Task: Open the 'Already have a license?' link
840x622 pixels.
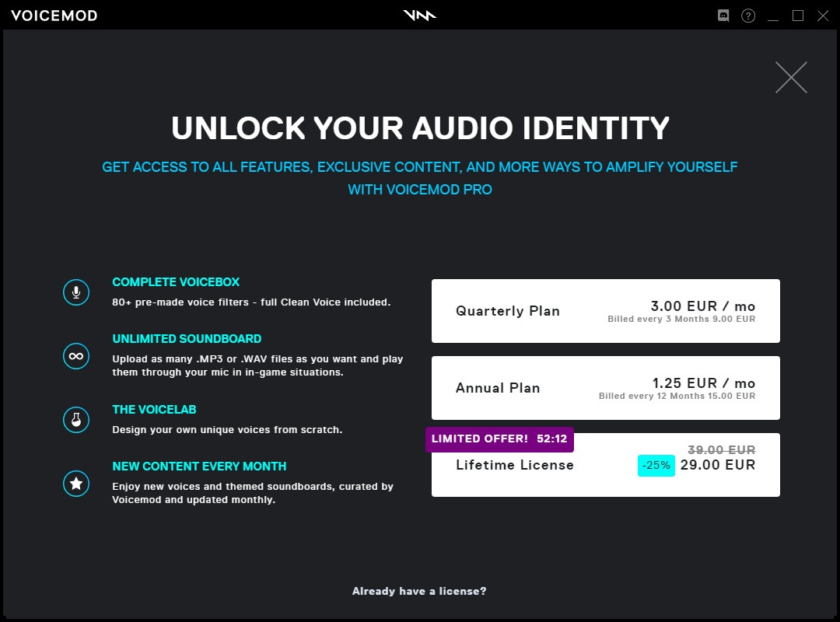Action: (419, 591)
